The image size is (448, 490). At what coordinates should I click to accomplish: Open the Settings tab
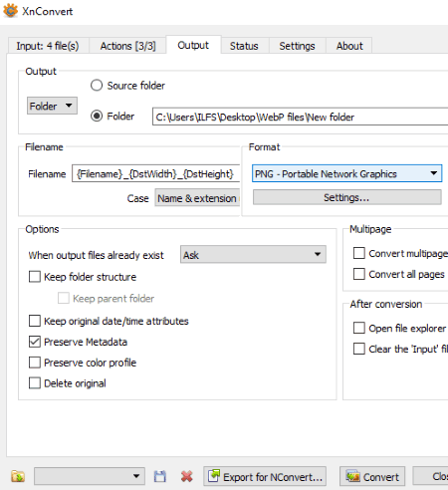click(297, 46)
